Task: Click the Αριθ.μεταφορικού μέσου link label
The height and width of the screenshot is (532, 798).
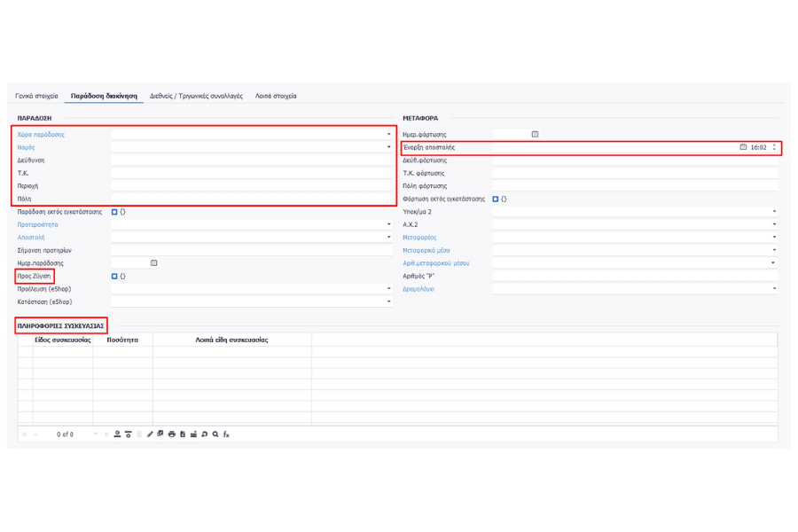Action: [436, 263]
